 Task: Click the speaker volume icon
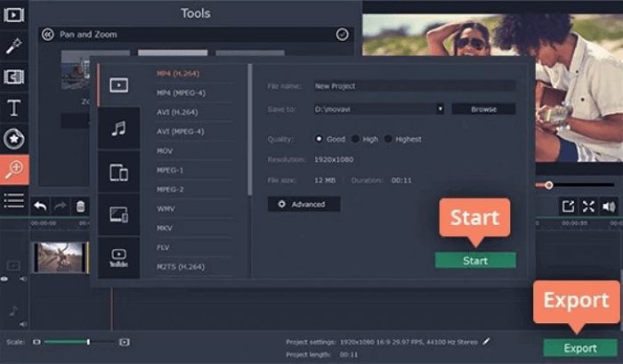click(610, 206)
